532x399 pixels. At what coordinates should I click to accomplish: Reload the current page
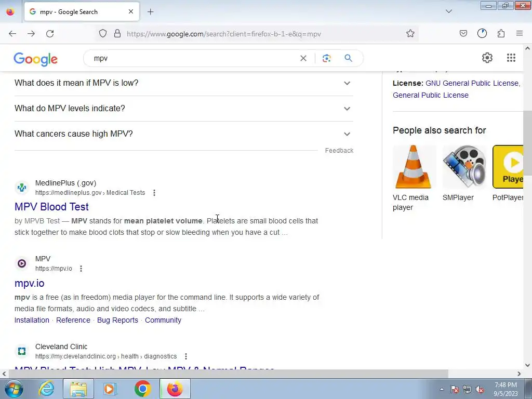pyautogui.click(x=50, y=34)
